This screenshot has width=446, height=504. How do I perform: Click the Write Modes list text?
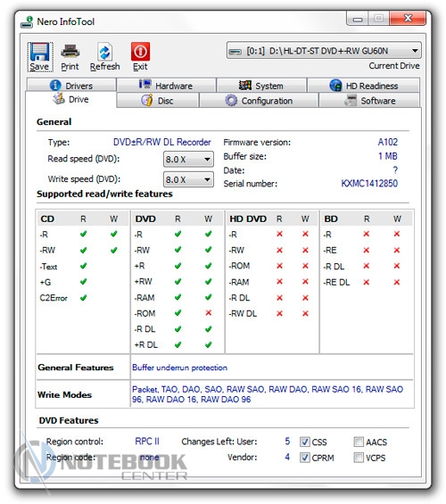[x=268, y=394]
